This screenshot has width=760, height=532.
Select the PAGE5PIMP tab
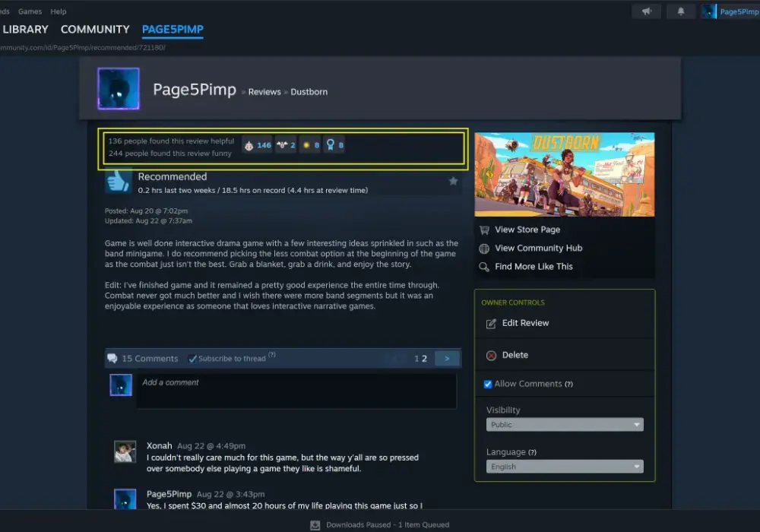(x=173, y=29)
